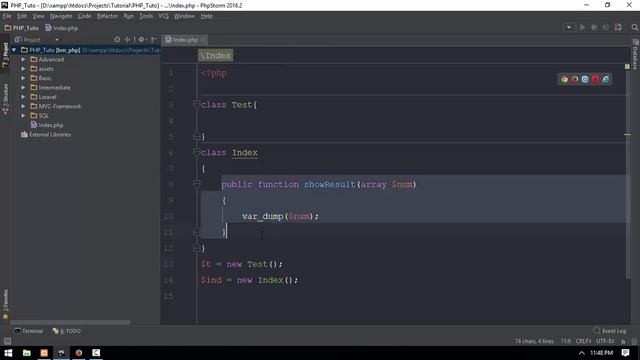
Task: Open the Tools menu
Action: (x=146, y=16)
